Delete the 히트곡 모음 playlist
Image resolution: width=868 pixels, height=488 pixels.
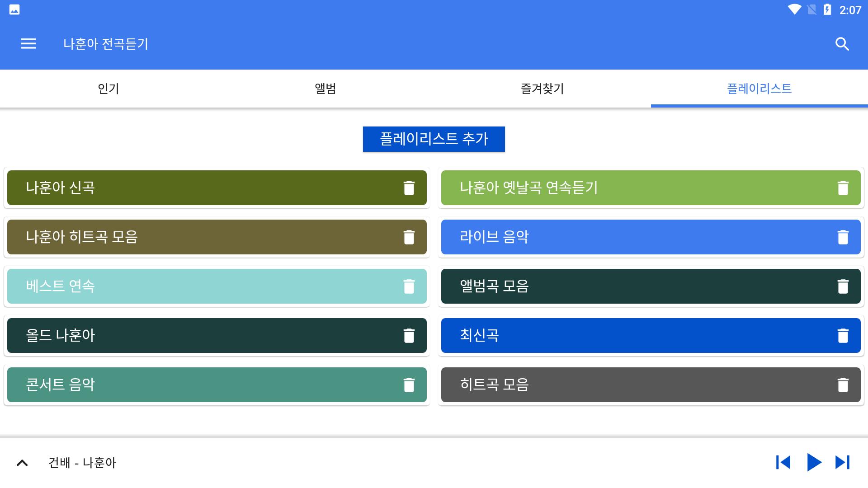click(843, 385)
